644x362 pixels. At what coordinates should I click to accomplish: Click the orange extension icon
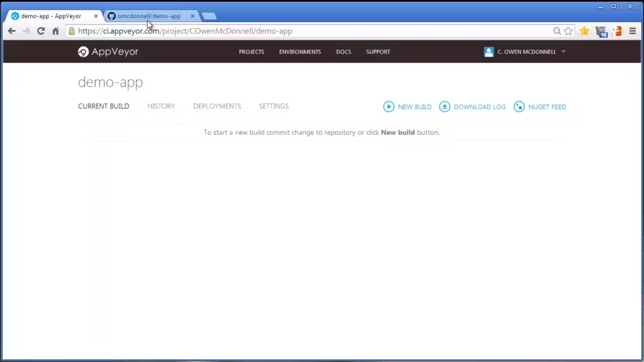(x=617, y=31)
